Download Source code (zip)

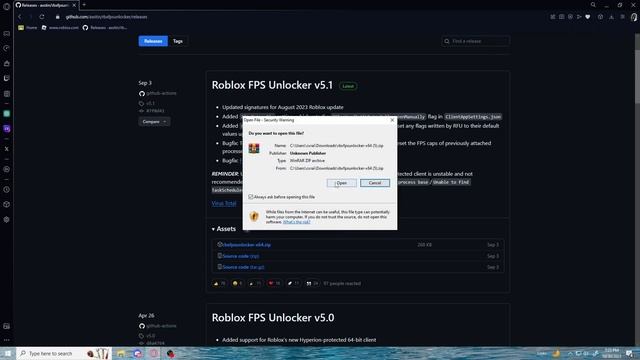pos(240,256)
